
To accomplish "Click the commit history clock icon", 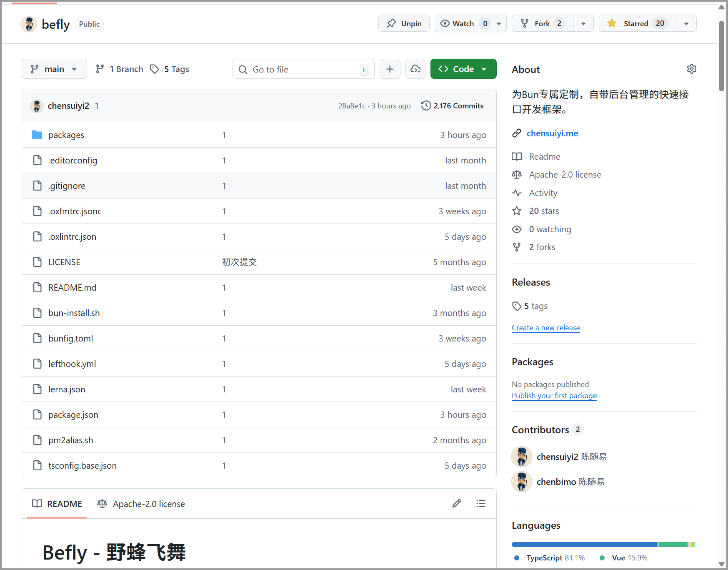I will (426, 106).
